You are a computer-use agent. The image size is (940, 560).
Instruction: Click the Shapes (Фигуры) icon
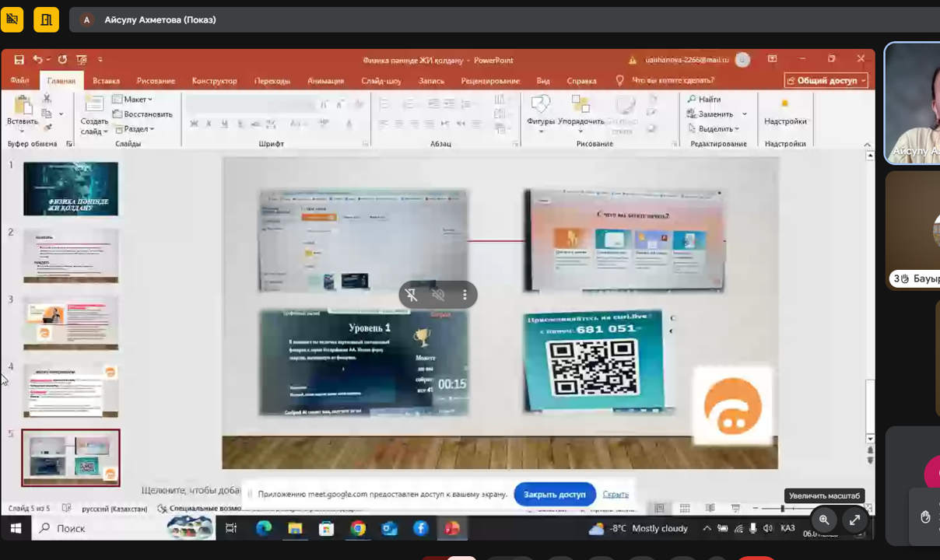(x=540, y=105)
